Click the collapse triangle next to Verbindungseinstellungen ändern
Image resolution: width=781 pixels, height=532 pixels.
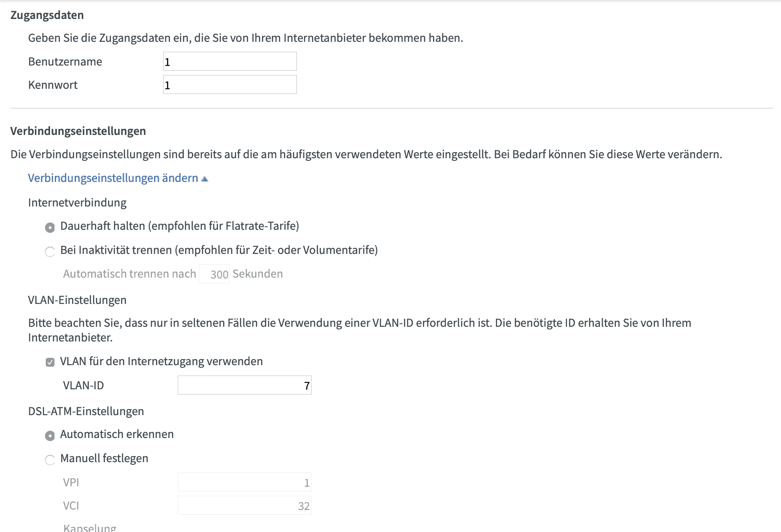205,179
